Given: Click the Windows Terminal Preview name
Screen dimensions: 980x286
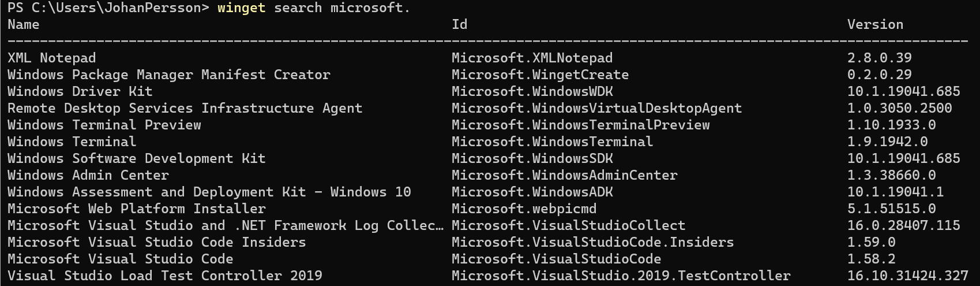Looking at the screenshot, I should 104,125.
